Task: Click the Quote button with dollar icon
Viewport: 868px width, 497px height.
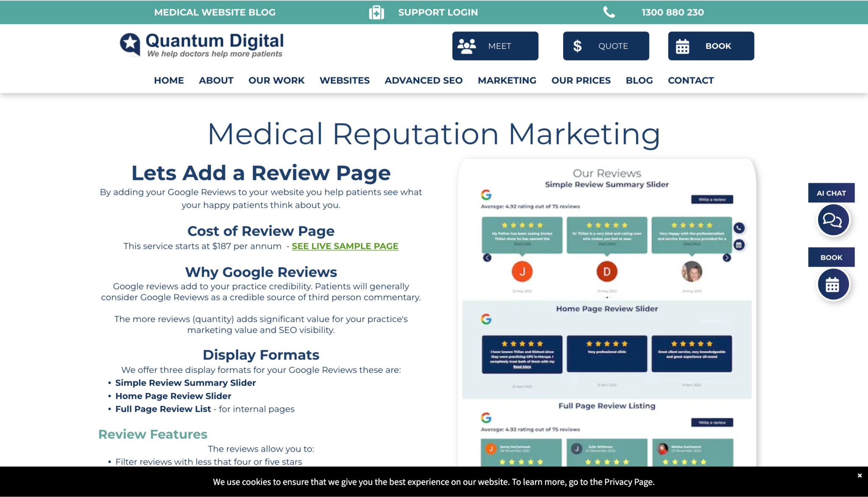Action: coord(606,46)
